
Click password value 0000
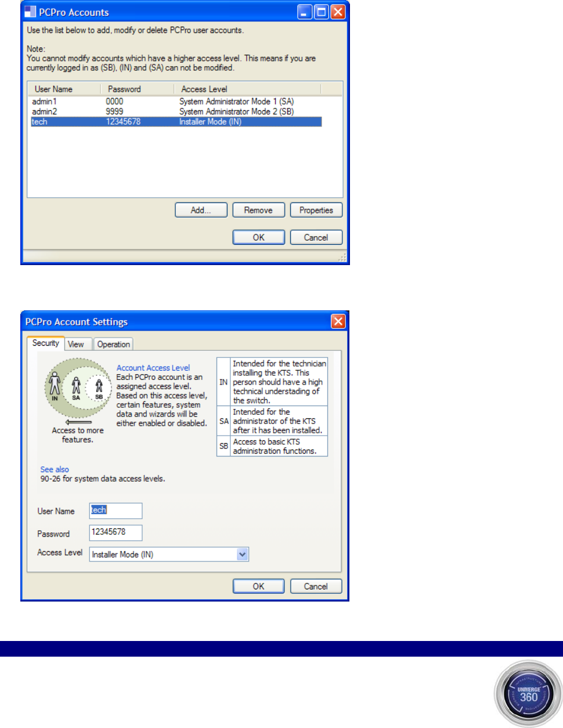click(114, 102)
